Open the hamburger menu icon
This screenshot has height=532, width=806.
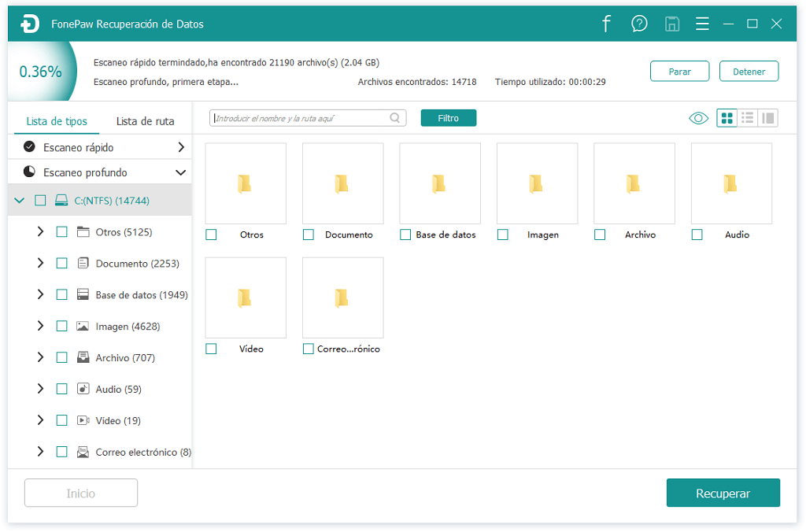tap(702, 24)
